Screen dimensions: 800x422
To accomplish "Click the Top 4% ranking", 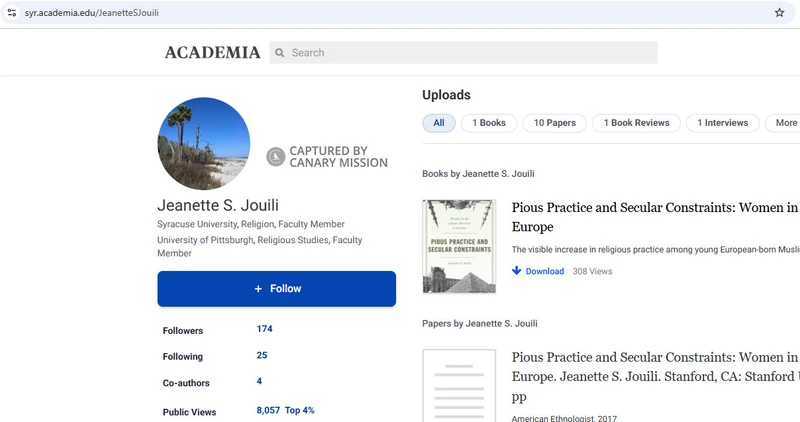I will 299,410.
